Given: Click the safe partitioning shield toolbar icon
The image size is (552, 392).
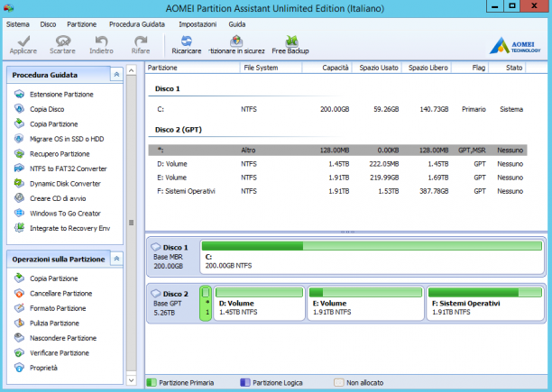Looking at the screenshot, I should [236, 41].
